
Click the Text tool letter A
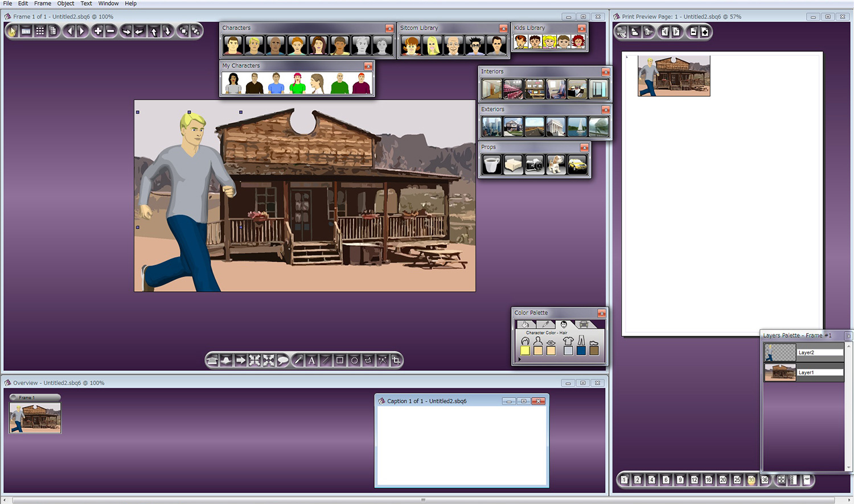pos(311,360)
